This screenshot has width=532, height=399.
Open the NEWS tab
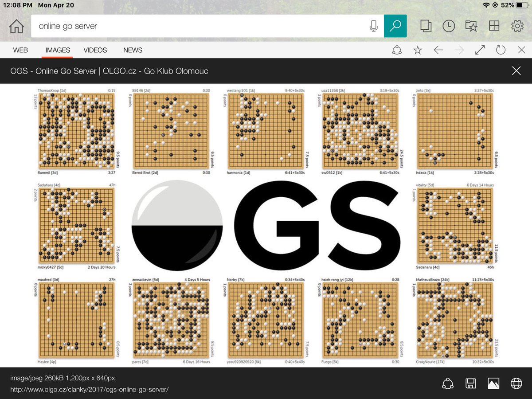(x=133, y=50)
